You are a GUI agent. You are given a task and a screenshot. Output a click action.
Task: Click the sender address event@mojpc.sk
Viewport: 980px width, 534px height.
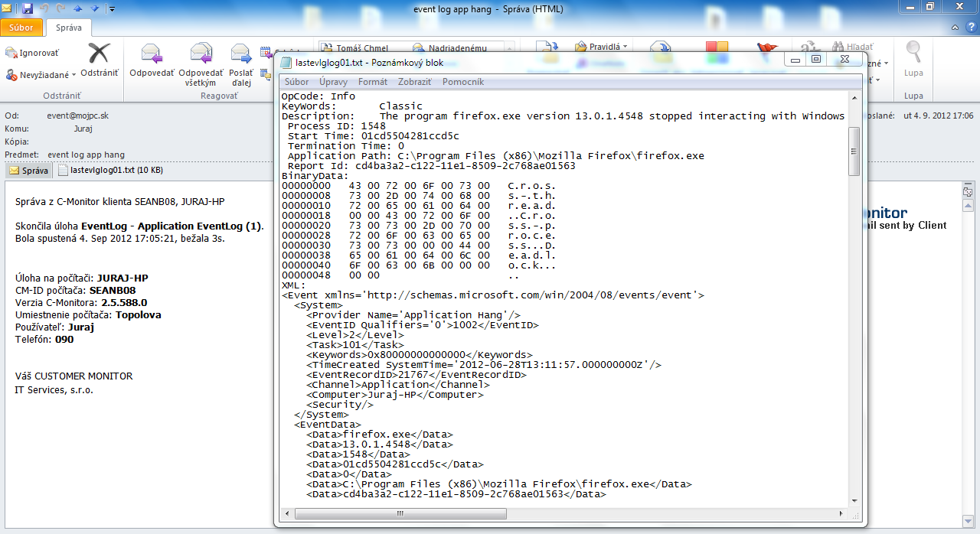tap(77, 116)
